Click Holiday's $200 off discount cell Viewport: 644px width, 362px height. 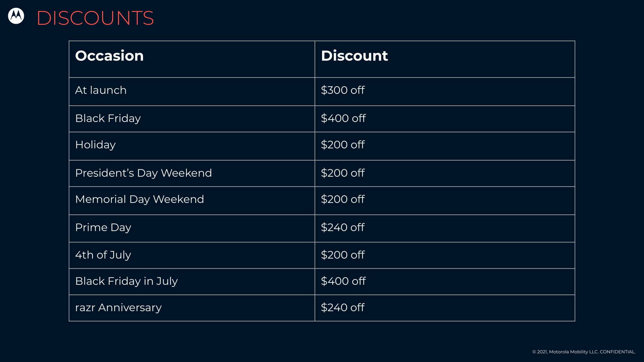445,146
